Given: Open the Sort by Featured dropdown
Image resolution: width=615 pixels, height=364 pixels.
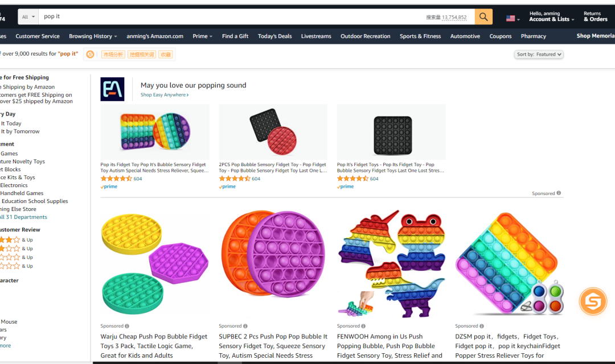Looking at the screenshot, I should click(x=539, y=55).
